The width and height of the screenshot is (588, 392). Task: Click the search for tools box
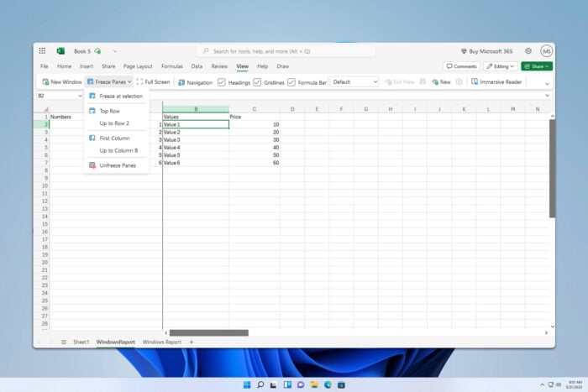click(286, 51)
